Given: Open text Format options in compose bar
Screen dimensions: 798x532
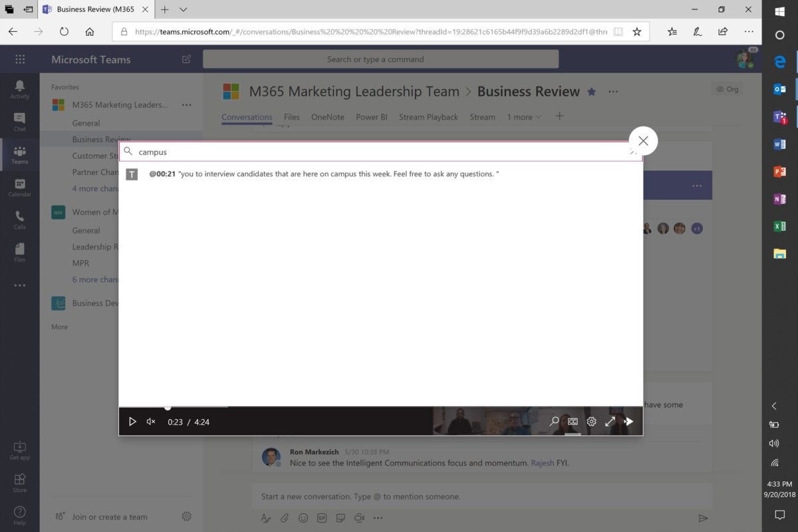Looking at the screenshot, I should (x=265, y=518).
